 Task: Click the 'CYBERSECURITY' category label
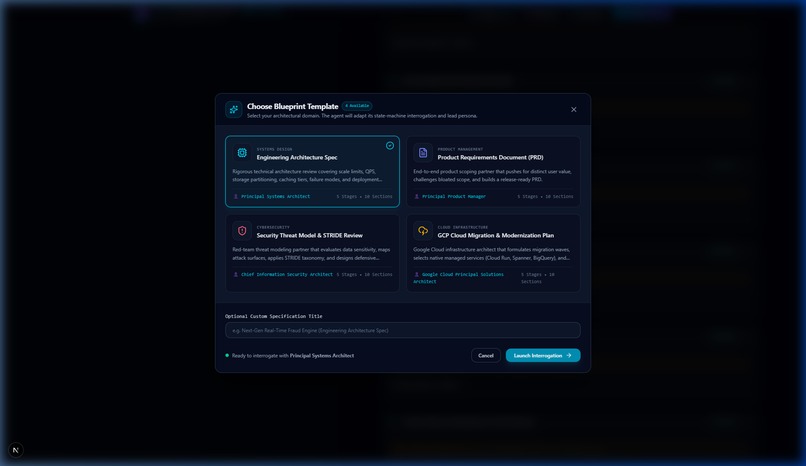pyautogui.click(x=273, y=227)
